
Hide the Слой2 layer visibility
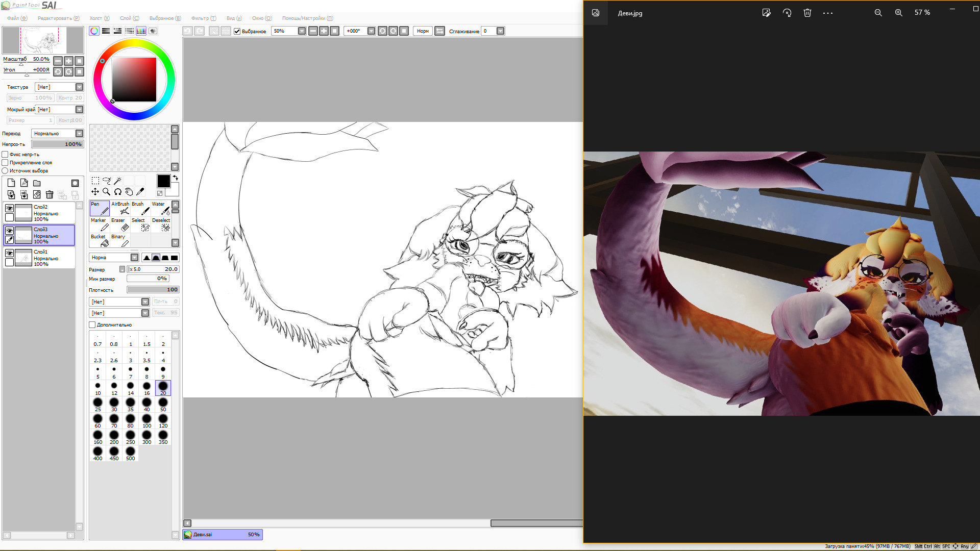point(9,208)
